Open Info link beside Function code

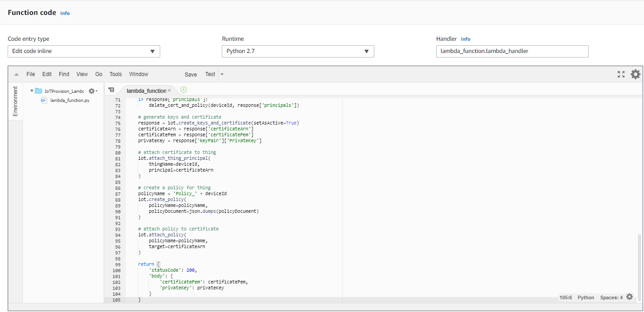click(x=65, y=14)
